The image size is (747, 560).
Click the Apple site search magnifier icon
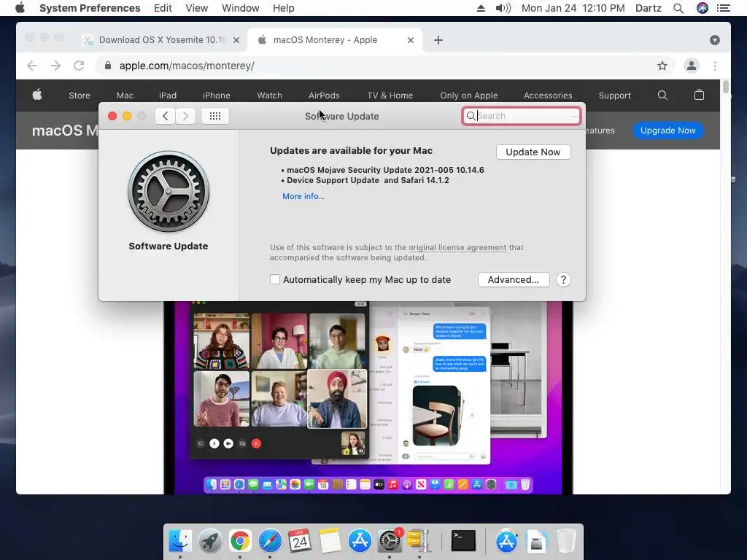662,96
